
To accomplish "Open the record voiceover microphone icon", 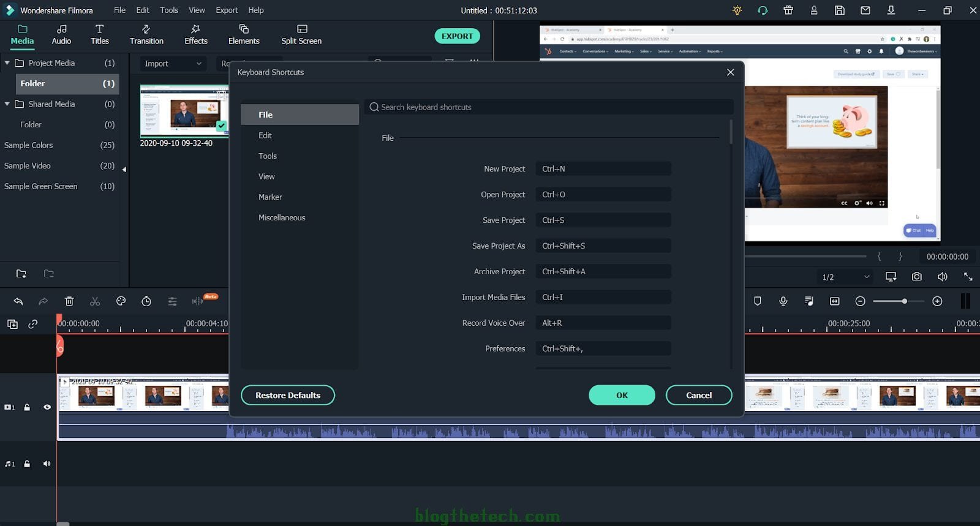I will (x=783, y=301).
